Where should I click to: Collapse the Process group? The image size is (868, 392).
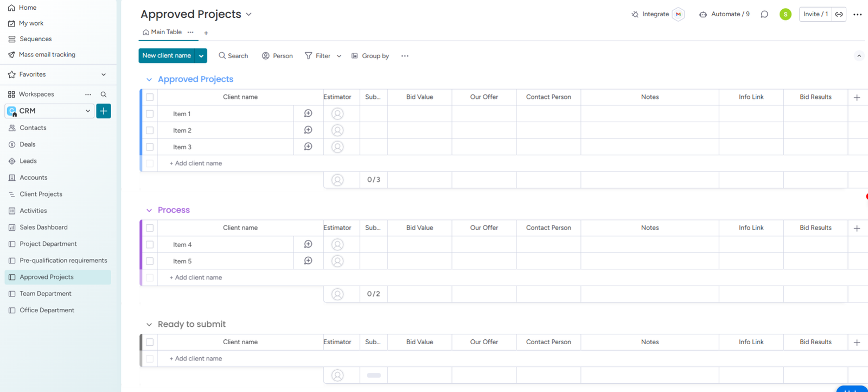pyautogui.click(x=149, y=210)
